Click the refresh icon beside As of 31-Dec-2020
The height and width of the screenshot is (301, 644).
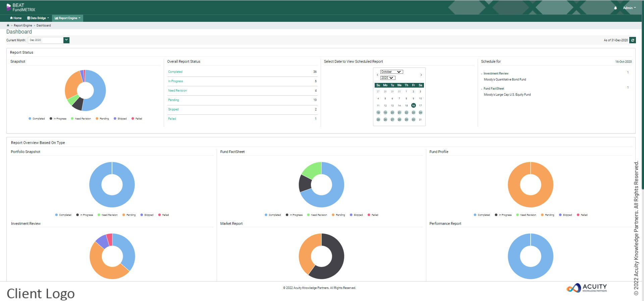coord(633,40)
